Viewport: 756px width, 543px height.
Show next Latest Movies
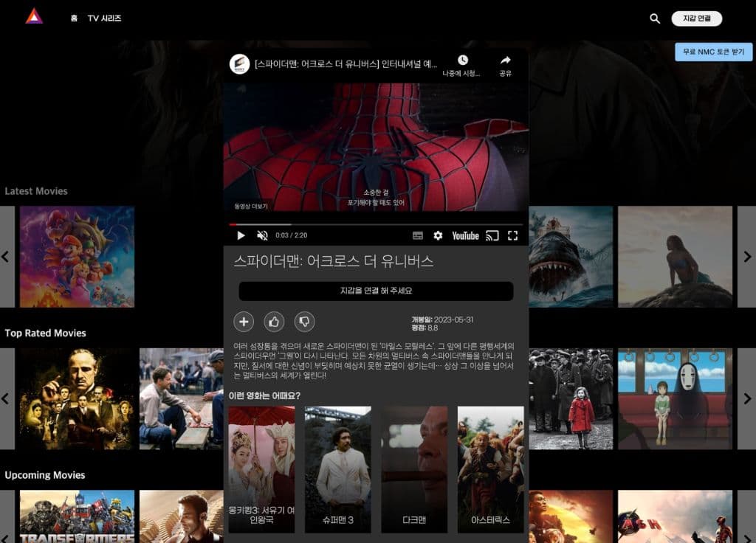[747, 257]
